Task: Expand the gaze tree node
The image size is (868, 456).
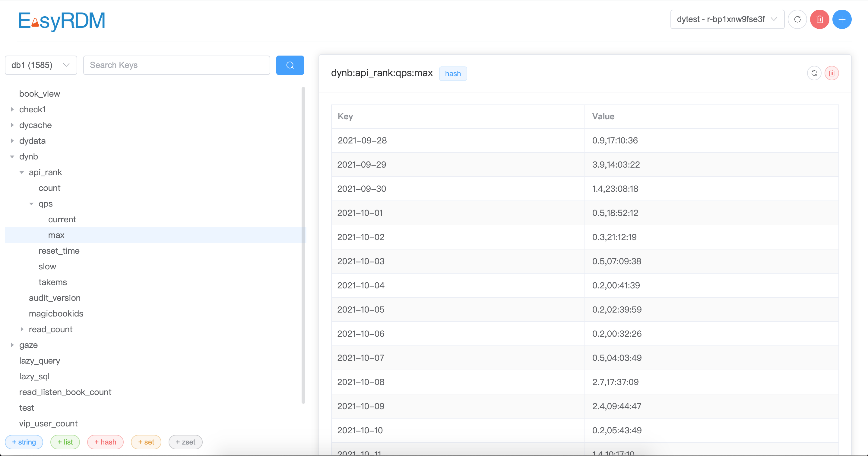Action: click(12, 345)
